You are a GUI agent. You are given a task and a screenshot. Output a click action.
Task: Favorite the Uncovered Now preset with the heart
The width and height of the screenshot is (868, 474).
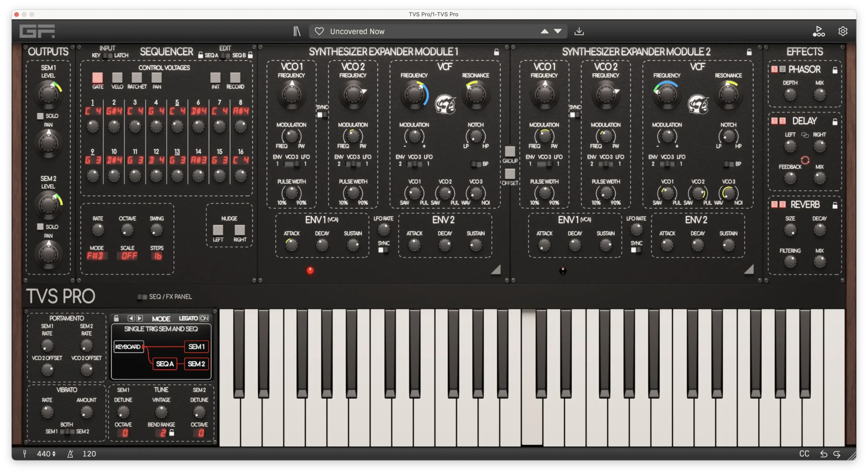[x=319, y=31]
